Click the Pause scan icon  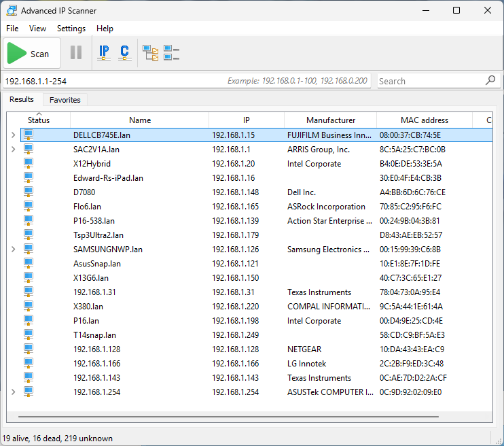coord(76,52)
